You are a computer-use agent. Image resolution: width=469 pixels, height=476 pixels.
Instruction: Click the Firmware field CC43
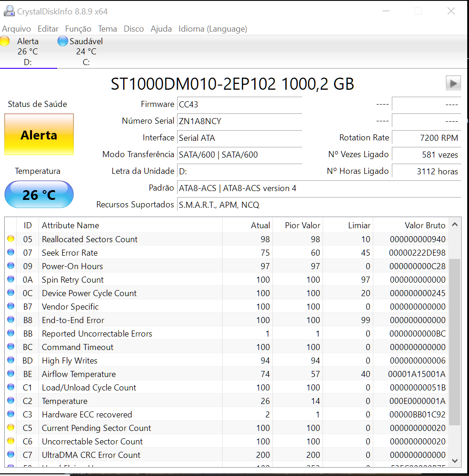(x=239, y=105)
